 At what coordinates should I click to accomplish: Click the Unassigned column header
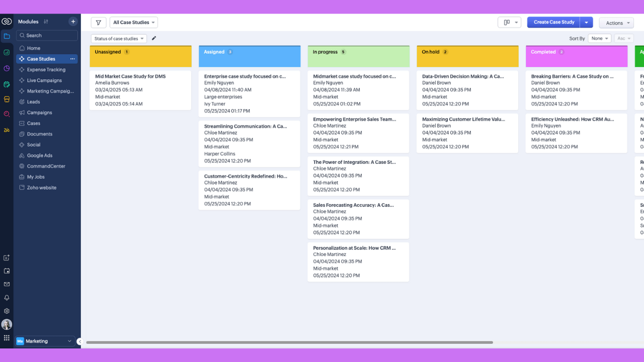pos(140,56)
